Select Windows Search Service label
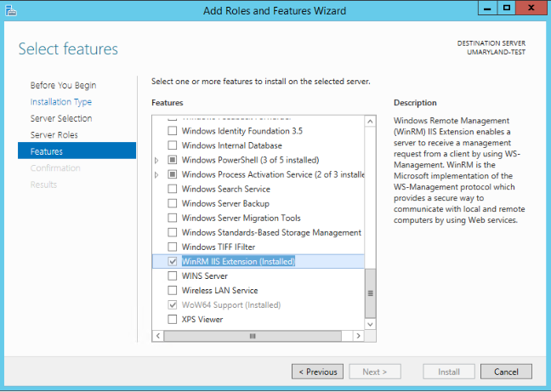 [226, 189]
